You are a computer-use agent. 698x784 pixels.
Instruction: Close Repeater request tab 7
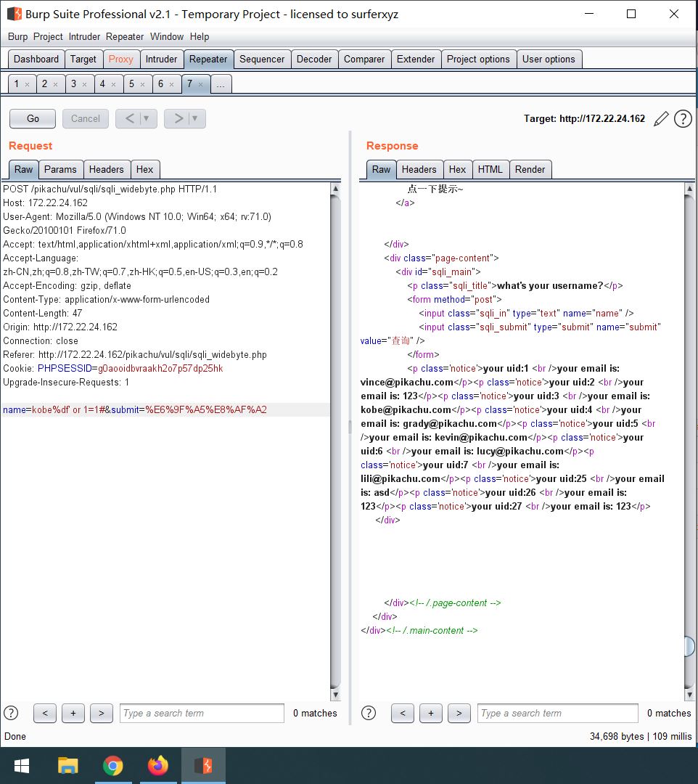(200, 84)
